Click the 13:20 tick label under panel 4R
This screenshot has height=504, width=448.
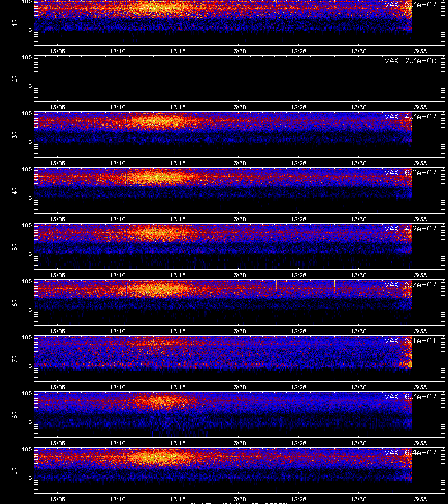[x=238, y=219]
